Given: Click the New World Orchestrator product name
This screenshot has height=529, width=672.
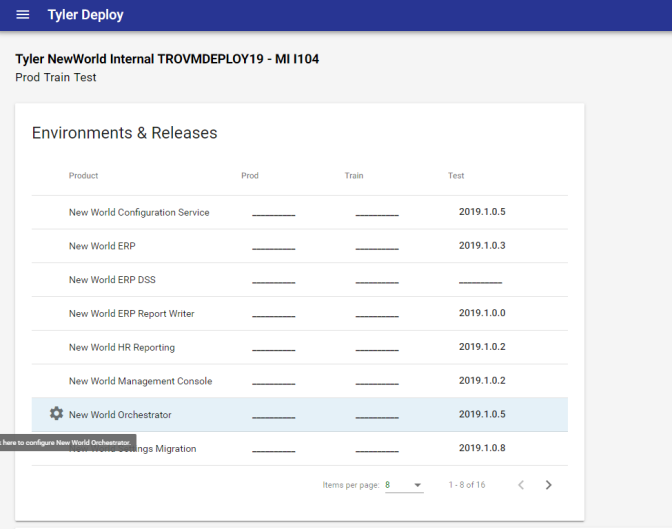Looking at the screenshot, I should point(120,415).
